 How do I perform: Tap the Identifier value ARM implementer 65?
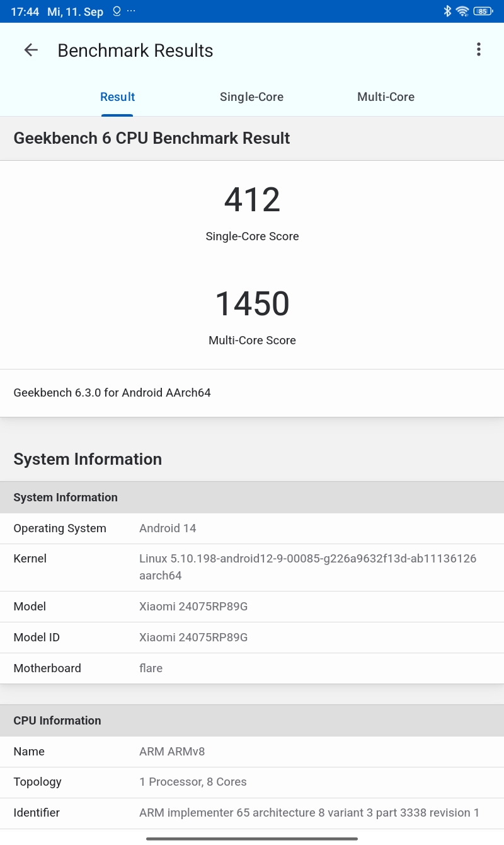(309, 813)
